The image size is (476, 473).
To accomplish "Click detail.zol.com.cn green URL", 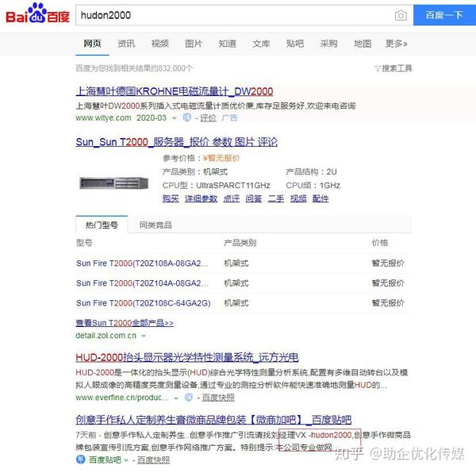I will click(106, 336).
